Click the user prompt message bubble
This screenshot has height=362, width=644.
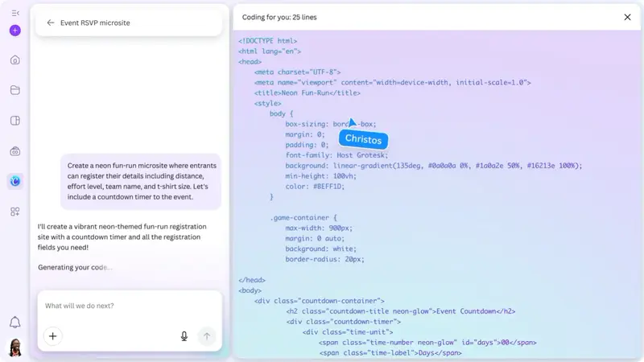(x=141, y=182)
